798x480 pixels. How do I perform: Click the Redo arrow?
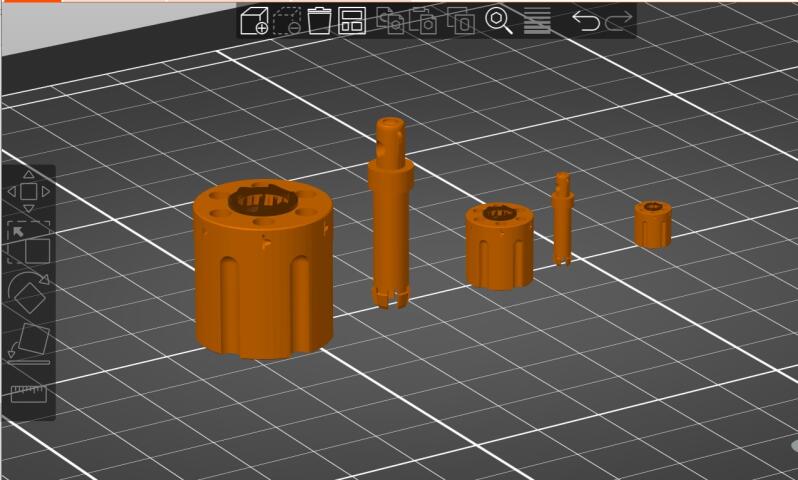click(x=619, y=21)
